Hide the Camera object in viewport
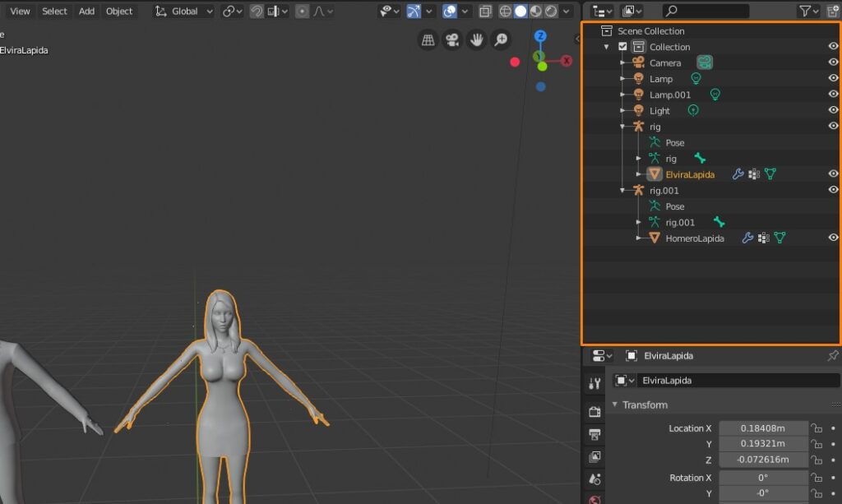 pos(833,62)
